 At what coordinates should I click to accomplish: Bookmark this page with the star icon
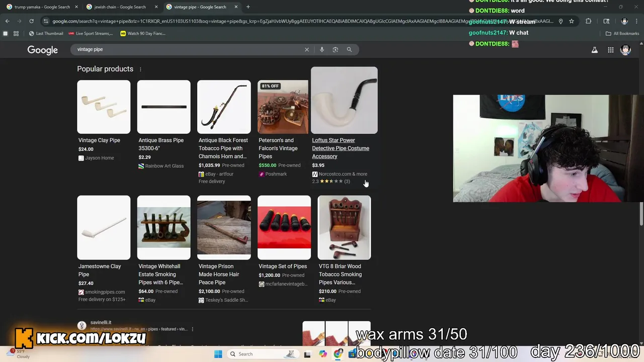pyautogui.click(x=572, y=21)
